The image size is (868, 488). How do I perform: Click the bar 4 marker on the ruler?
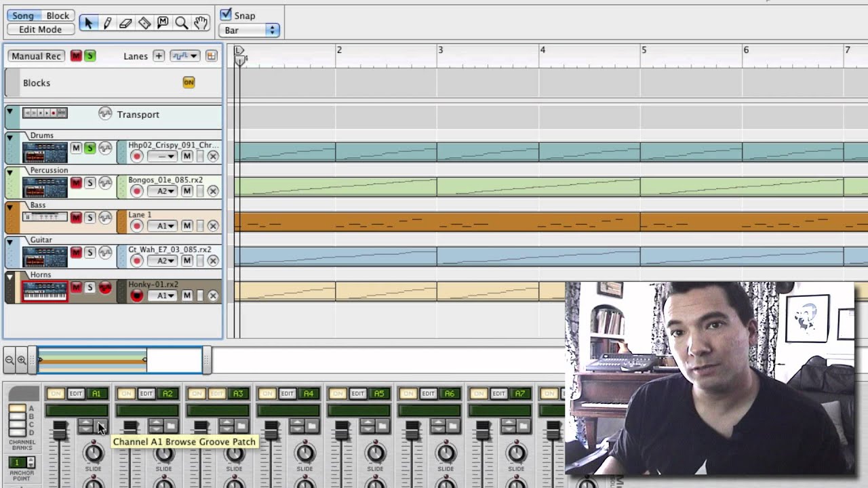[x=542, y=50]
